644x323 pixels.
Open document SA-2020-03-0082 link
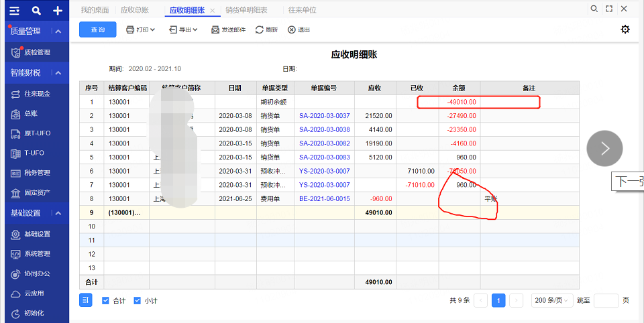(325, 143)
